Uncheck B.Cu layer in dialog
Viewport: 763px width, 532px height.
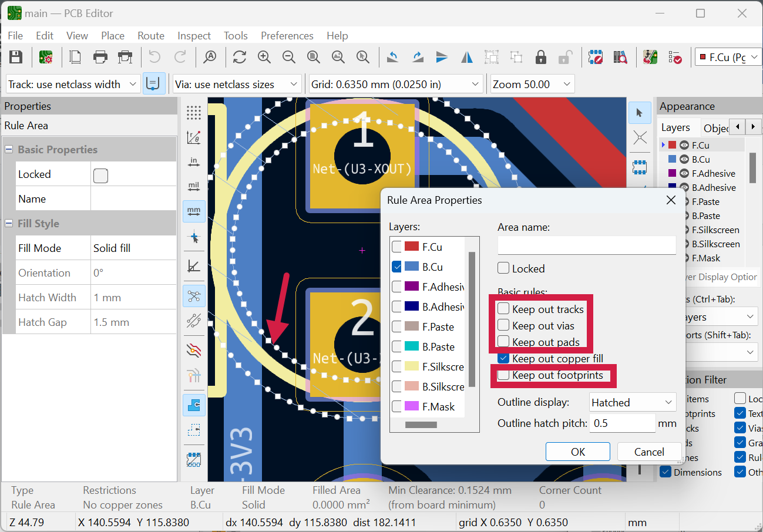click(397, 267)
